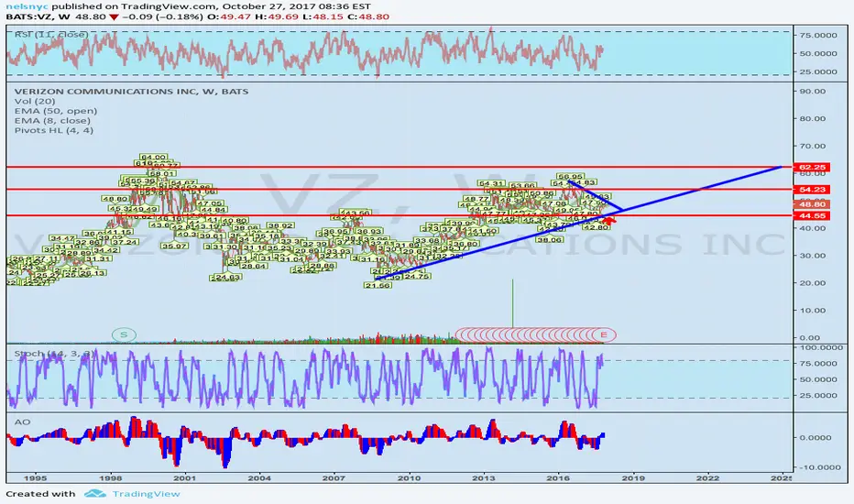Click the 20.00 price axis value
The width and height of the screenshot is (854, 504).
click(813, 283)
